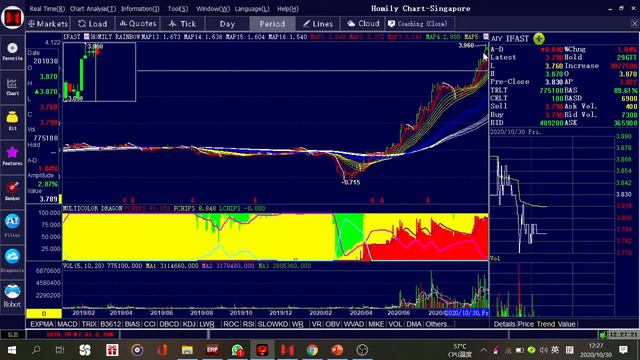Viewport: 640px width, 360px height.
Task: Select the RSI indicator tab
Action: click(249, 324)
